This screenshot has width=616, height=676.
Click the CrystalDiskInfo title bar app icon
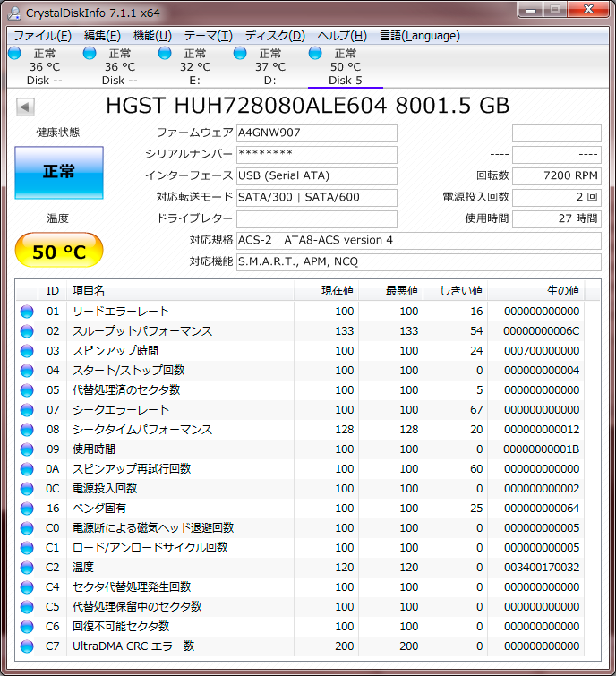coord(15,13)
